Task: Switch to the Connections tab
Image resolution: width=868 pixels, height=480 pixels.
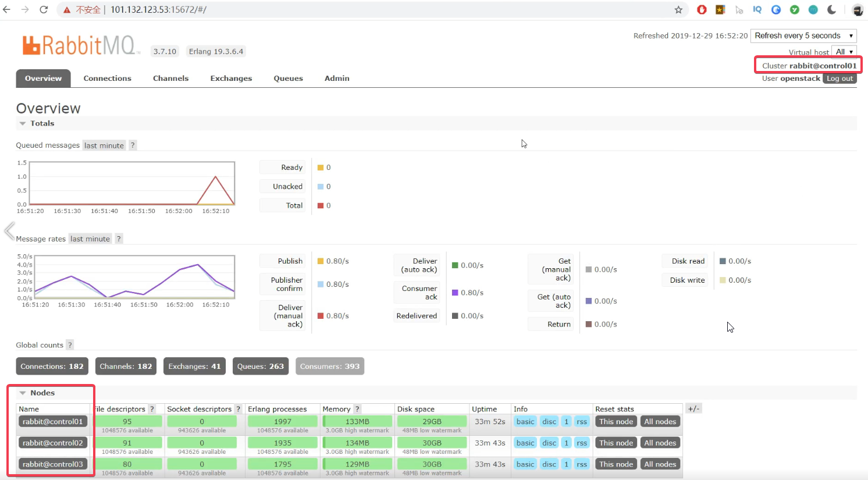Action: pyautogui.click(x=107, y=79)
